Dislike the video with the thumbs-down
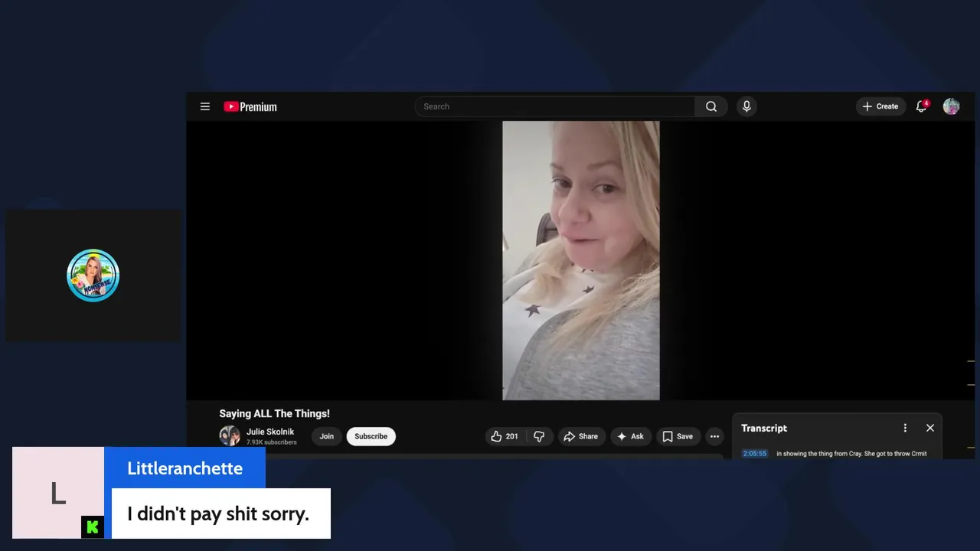Screen dimensions: 980x551 [539, 436]
